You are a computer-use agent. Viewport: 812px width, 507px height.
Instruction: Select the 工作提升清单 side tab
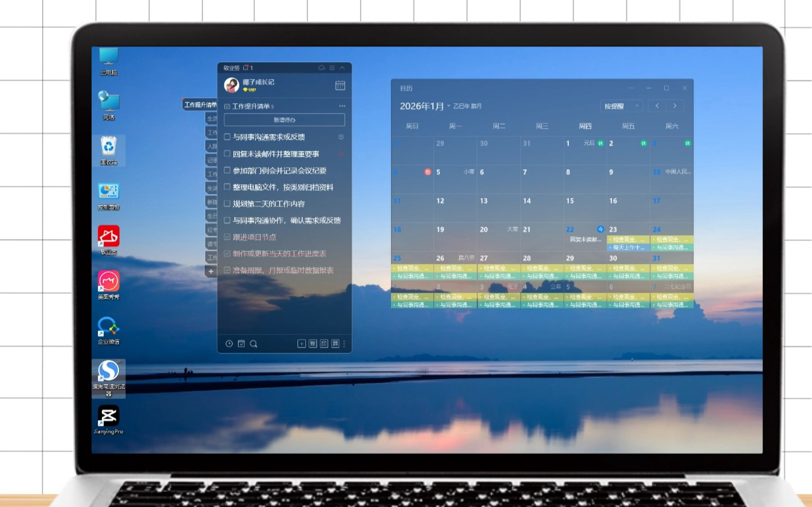199,105
